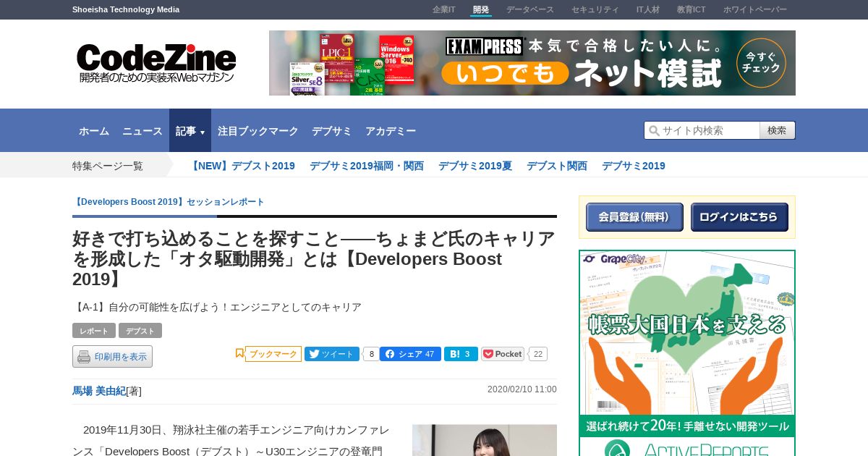Select the 開発 top media tab
This screenshot has width=868, height=456.
[481, 9]
